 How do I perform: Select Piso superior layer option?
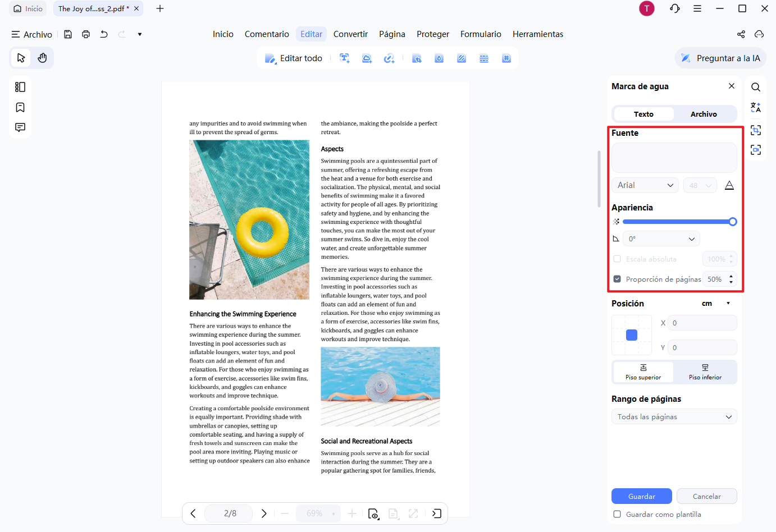click(x=643, y=372)
